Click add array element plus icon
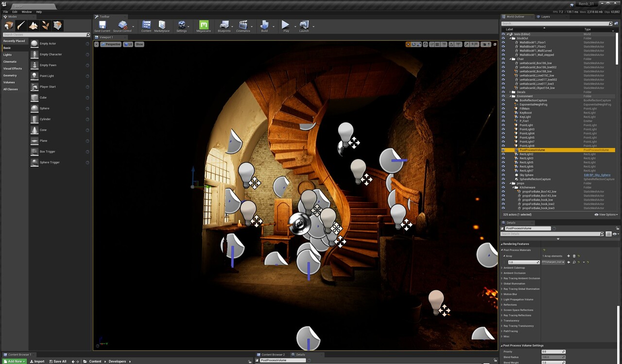 pyautogui.click(x=569, y=256)
